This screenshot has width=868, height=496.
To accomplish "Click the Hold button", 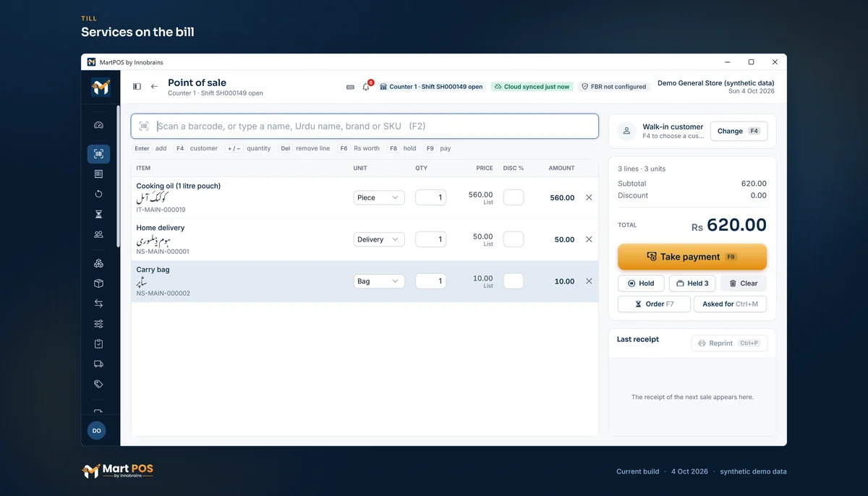I will click(641, 283).
